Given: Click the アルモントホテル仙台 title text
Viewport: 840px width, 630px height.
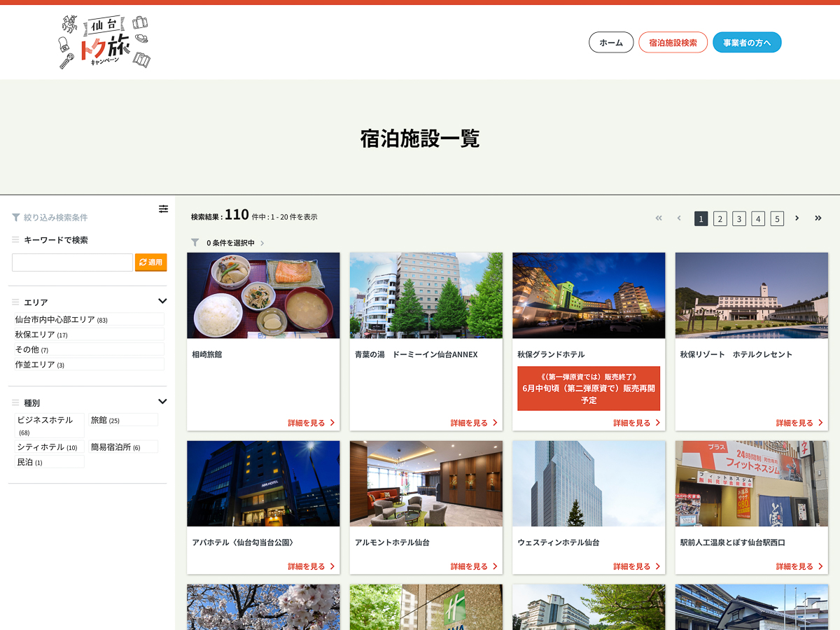Looking at the screenshot, I should click(x=392, y=542).
